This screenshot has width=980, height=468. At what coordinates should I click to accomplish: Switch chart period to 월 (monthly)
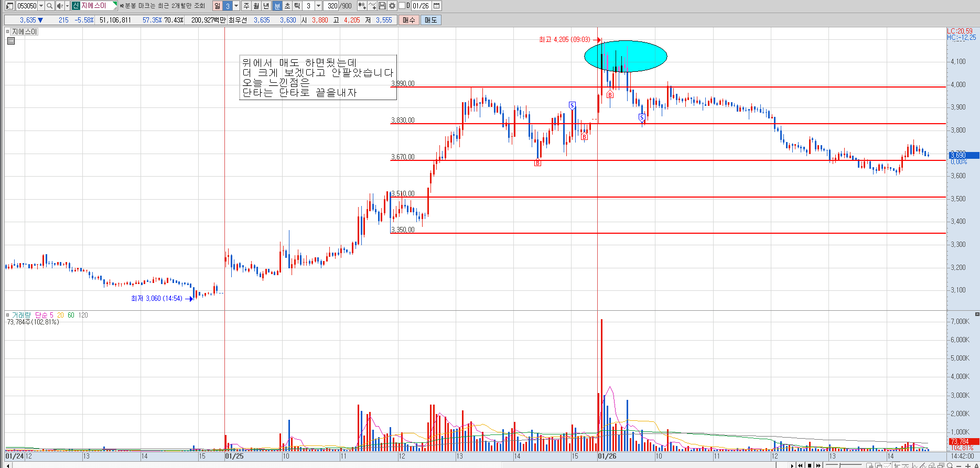[256, 6]
